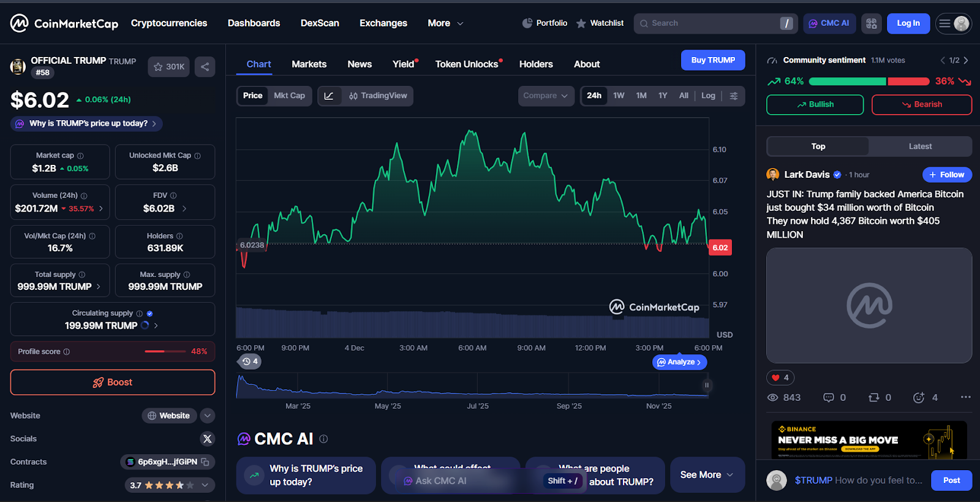
Task: Expand the Compare dropdown
Action: [545, 96]
